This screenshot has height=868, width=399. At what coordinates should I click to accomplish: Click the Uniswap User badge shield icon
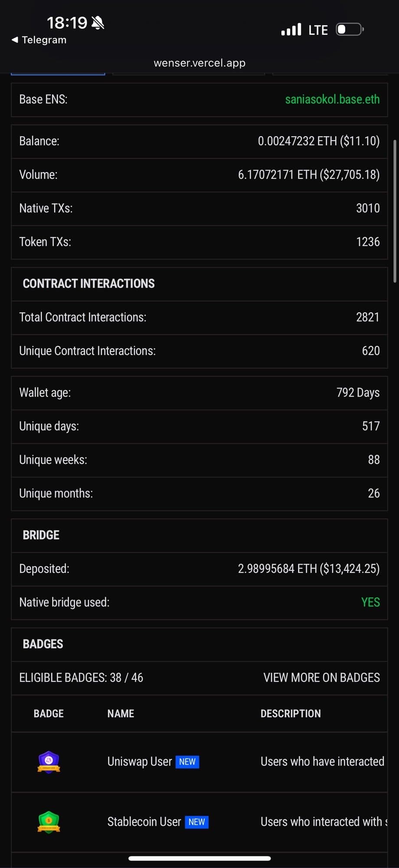coord(49,762)
